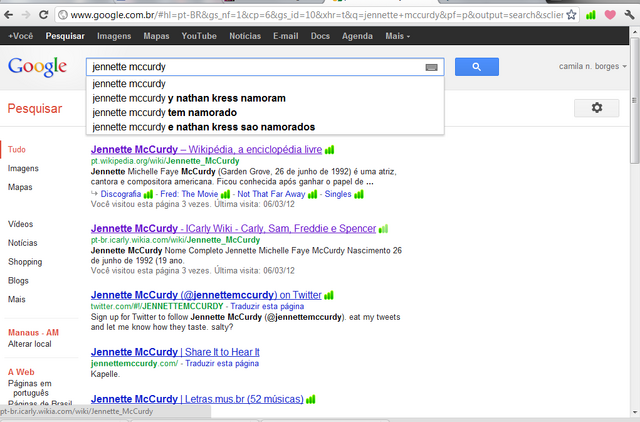Open the Discografia sublink

coord(121,194)
